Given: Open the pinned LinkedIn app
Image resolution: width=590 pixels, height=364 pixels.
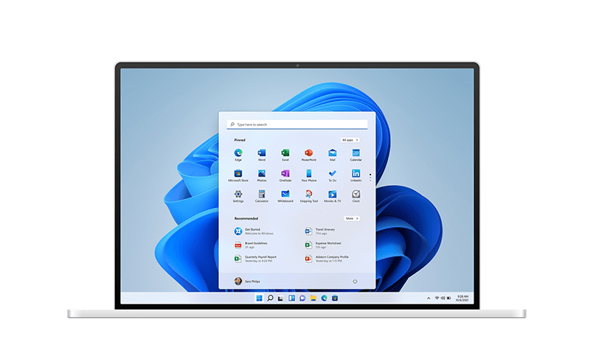Looking at the screenshot, I should (x=355, y=175).
